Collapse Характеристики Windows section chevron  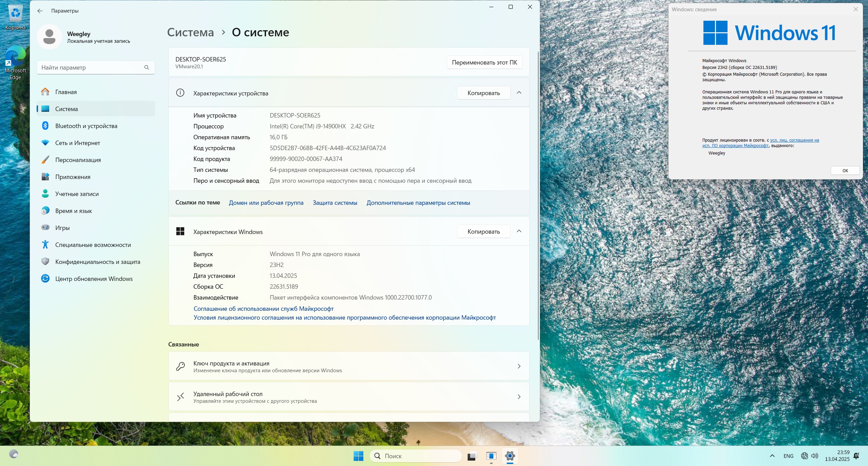(519, 231)
